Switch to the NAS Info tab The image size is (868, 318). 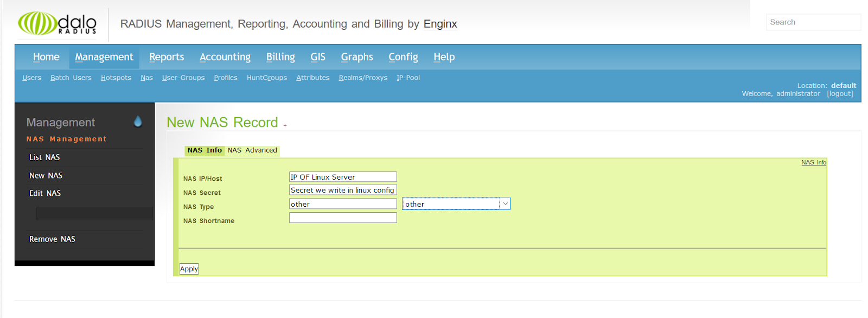pyautogui.click(x=205, y=150)
